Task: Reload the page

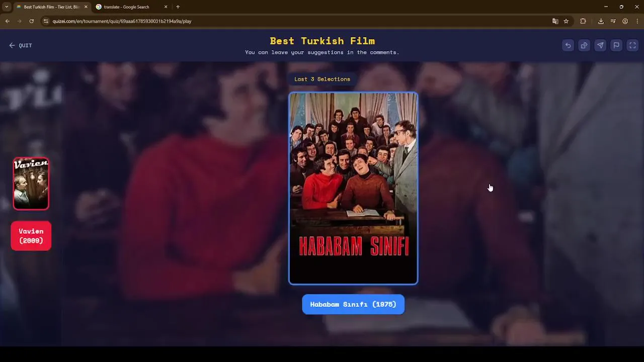Action: (32, 21)
